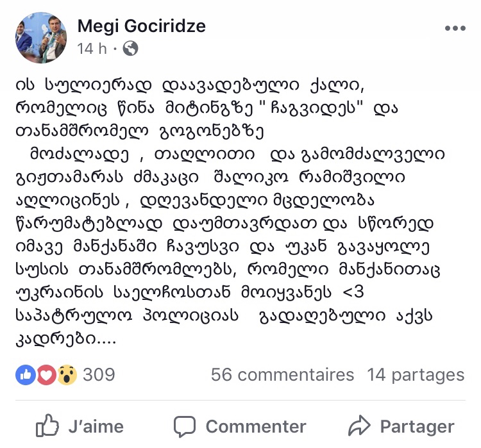Screen dimensions: 481x448
Task: Click the red heart reaction icon
Action: point(46,375)
